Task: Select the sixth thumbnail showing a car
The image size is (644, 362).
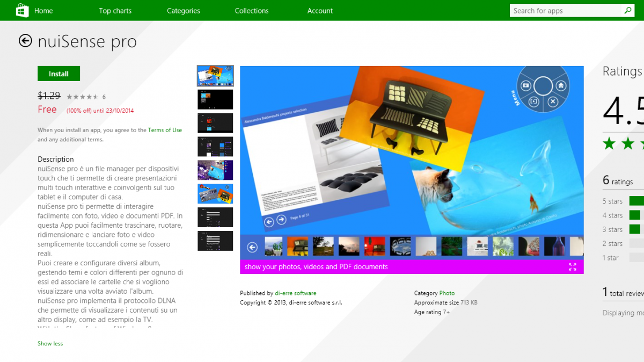Action: pos(215,194)
